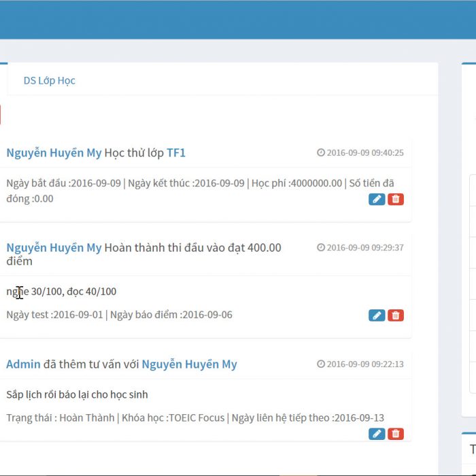This screenshot has height=476, width=476.
Task: Click the clock icon beside 09:29:37
Action: [321, 248]
